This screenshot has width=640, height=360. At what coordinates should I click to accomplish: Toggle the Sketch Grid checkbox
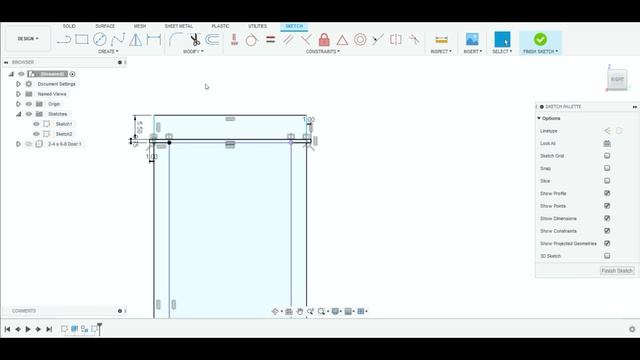(x=607, y=156)
